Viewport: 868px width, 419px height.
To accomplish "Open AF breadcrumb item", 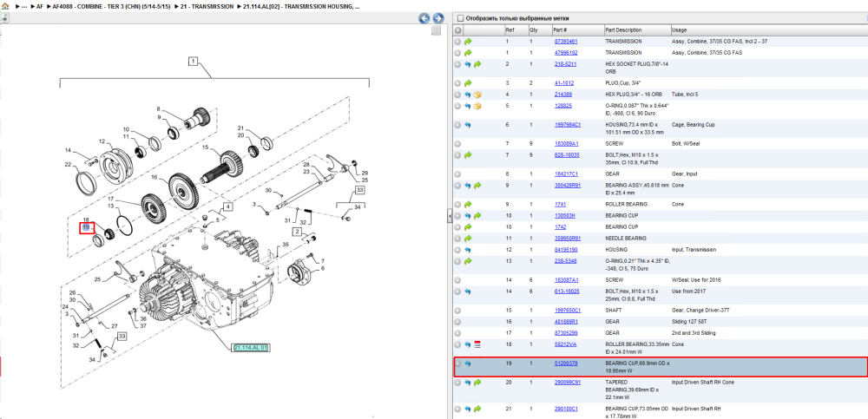I will [39, 6].
